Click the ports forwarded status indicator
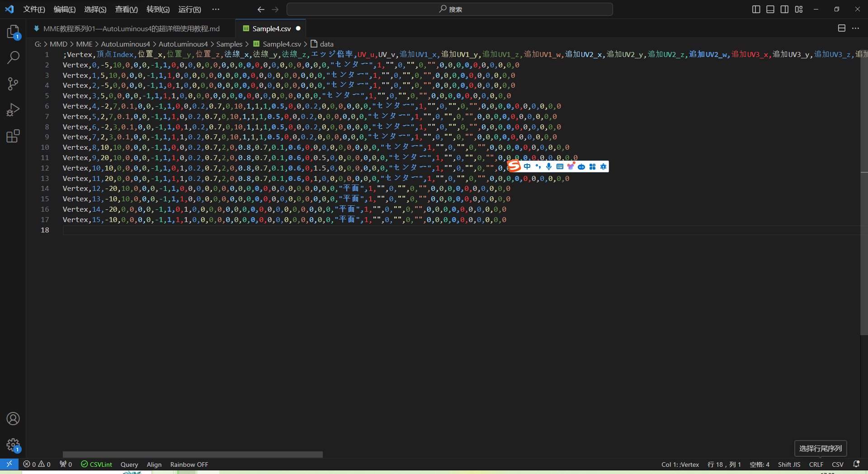This screenshot has height=474, width=868. (x=66, y=464)
